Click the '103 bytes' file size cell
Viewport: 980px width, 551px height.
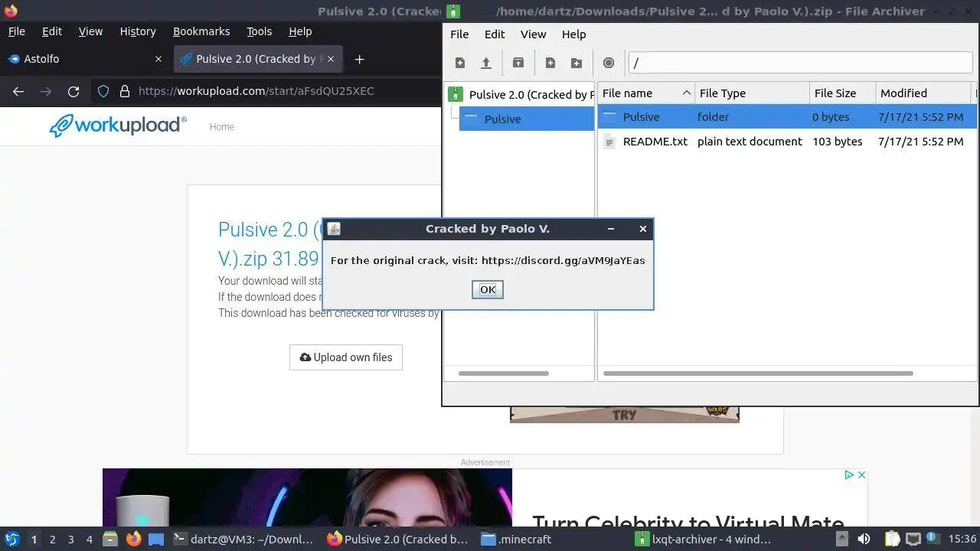click(837, 142)
